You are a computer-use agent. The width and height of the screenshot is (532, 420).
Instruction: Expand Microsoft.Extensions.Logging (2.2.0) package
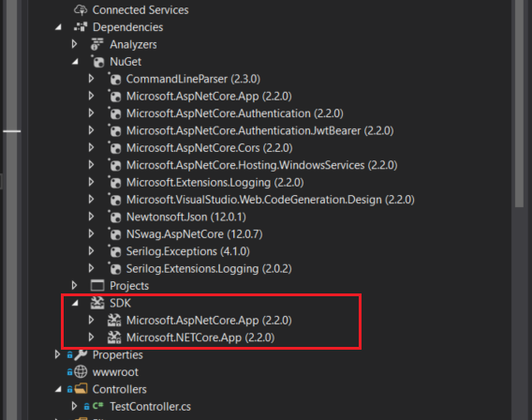coord(91,182)
